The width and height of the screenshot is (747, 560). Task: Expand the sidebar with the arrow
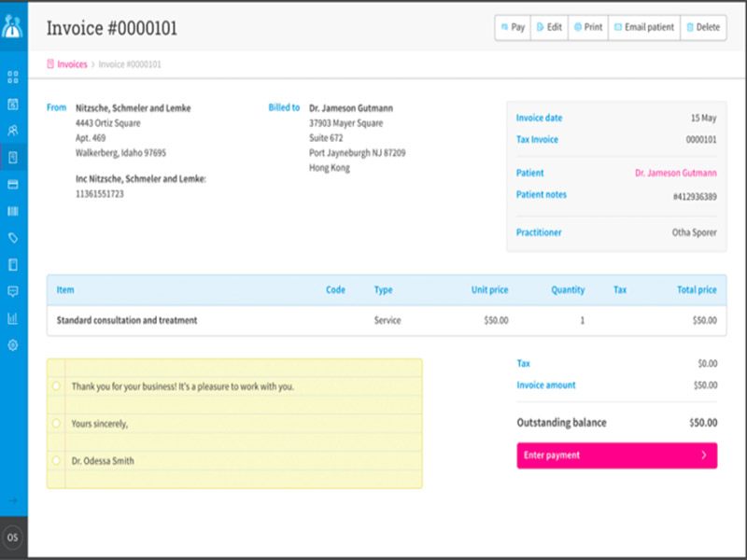[x=13, y=501]
